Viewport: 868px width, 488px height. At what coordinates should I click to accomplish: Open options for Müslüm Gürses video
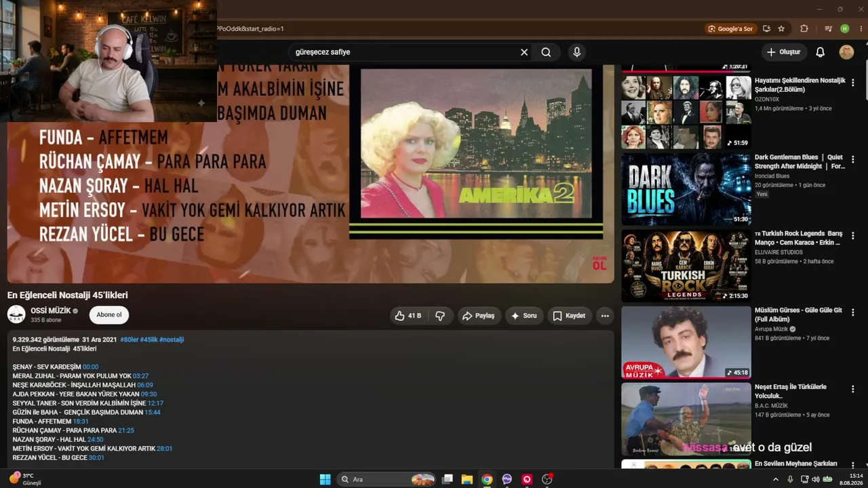coord(853,312)
